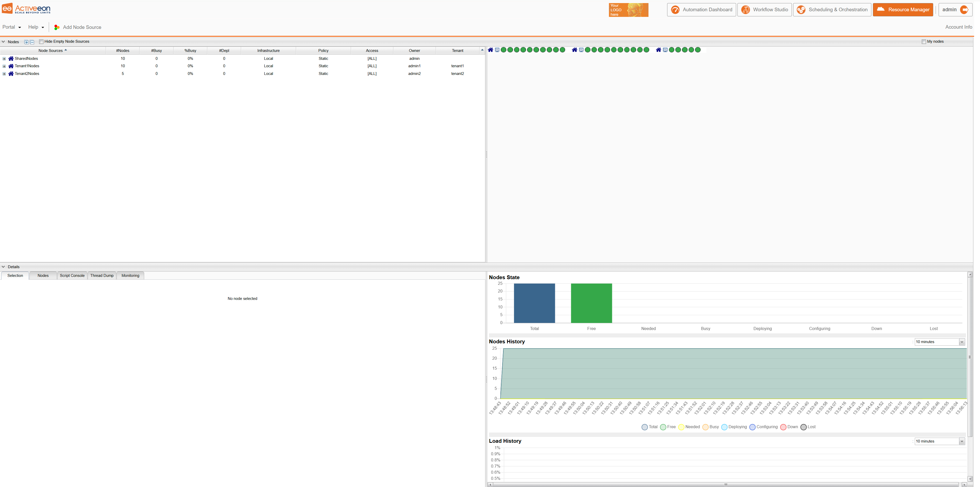
Task: Click the collapse-all tree icon
Action: 32,42
